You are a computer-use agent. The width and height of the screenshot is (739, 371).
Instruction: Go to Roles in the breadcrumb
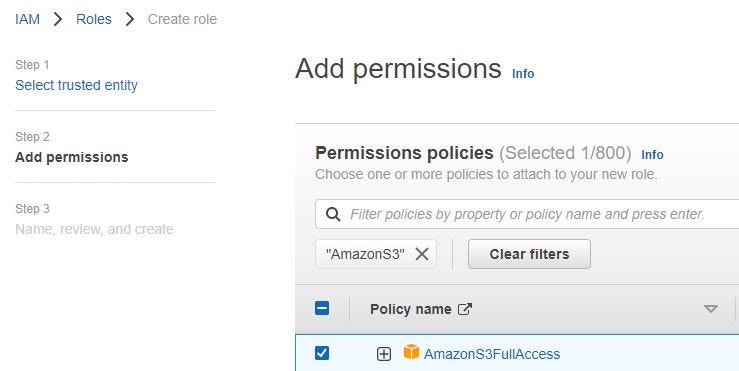pyautogui.click(x=94, y=19)
